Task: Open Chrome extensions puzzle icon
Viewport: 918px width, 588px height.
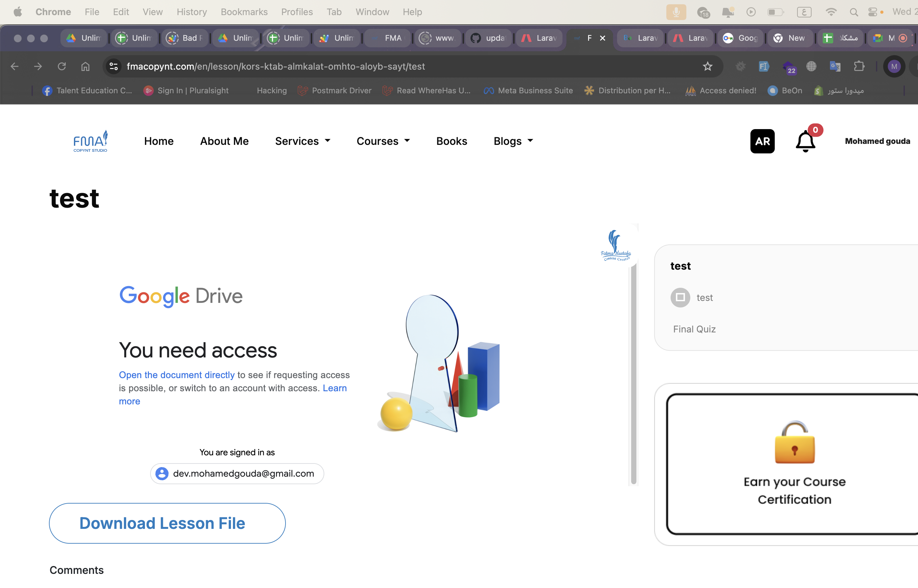Action: (859, 66)
